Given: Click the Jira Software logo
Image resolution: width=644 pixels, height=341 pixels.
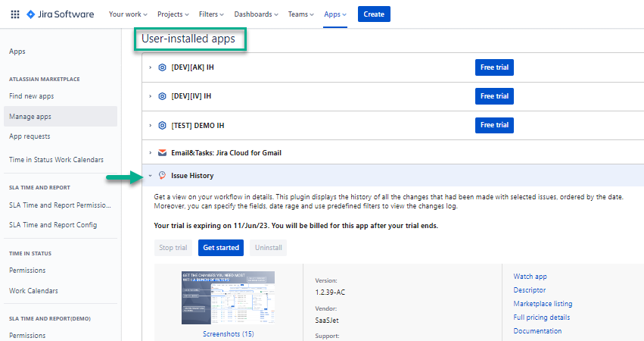Looking at the screenshot, I should [62, 14].
